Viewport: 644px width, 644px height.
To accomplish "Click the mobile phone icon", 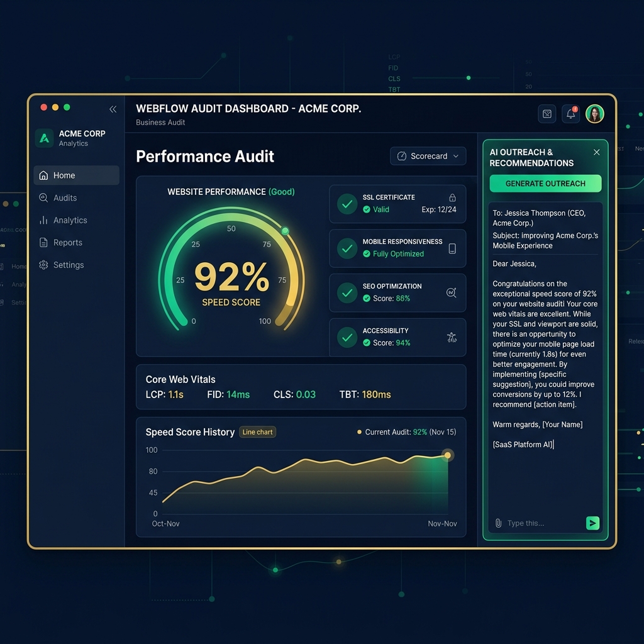I will tap(452, 248).
